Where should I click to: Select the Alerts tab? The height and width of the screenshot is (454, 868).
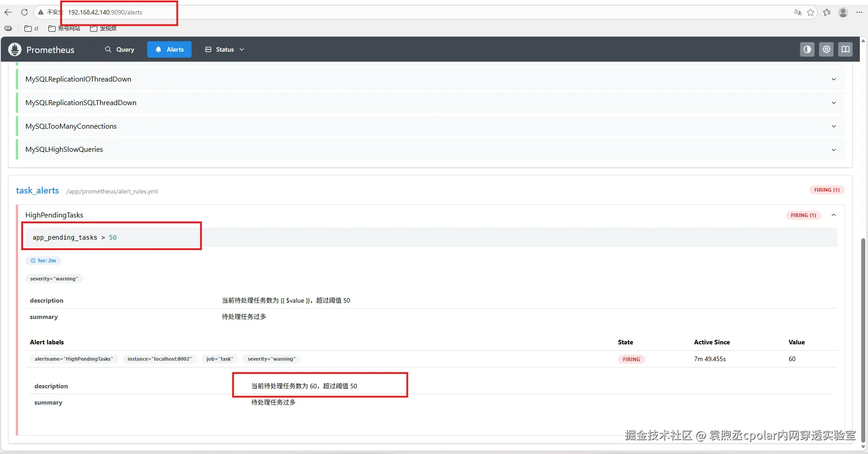[169, 49]
